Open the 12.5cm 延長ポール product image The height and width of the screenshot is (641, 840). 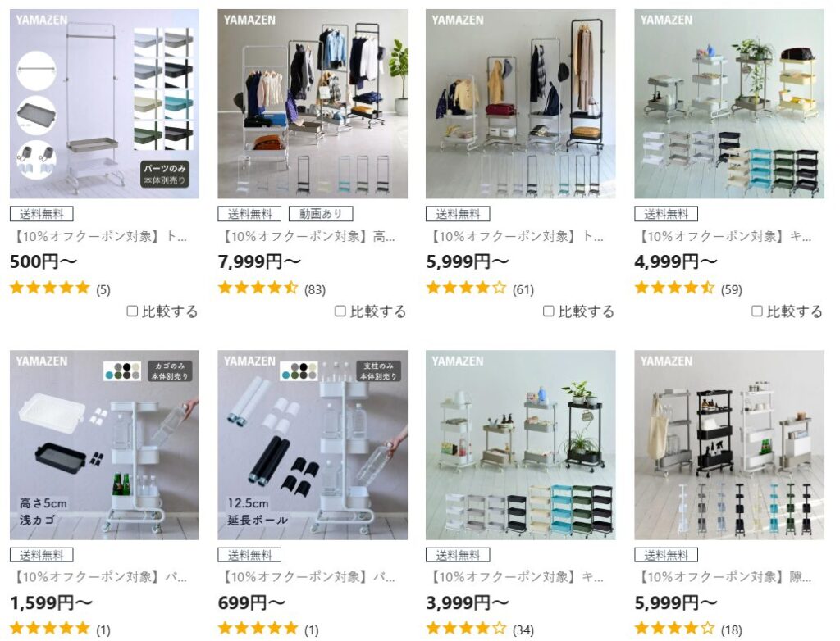(x=313, y=445)
